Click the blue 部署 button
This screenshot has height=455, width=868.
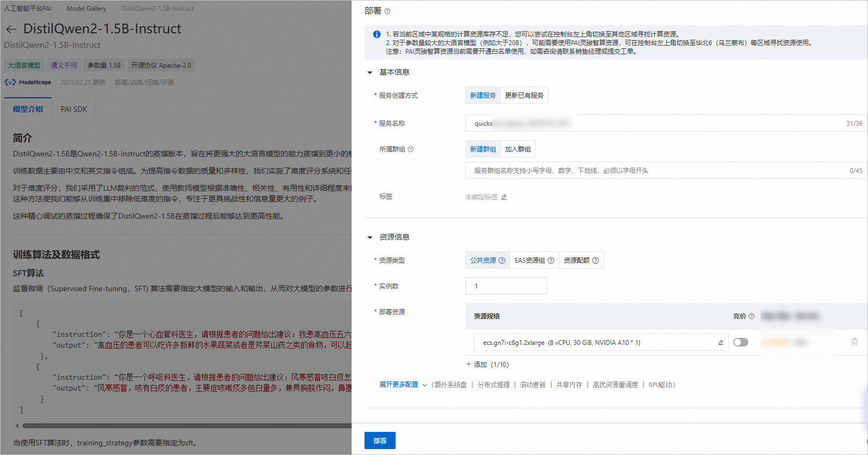(x=380, y=440)
